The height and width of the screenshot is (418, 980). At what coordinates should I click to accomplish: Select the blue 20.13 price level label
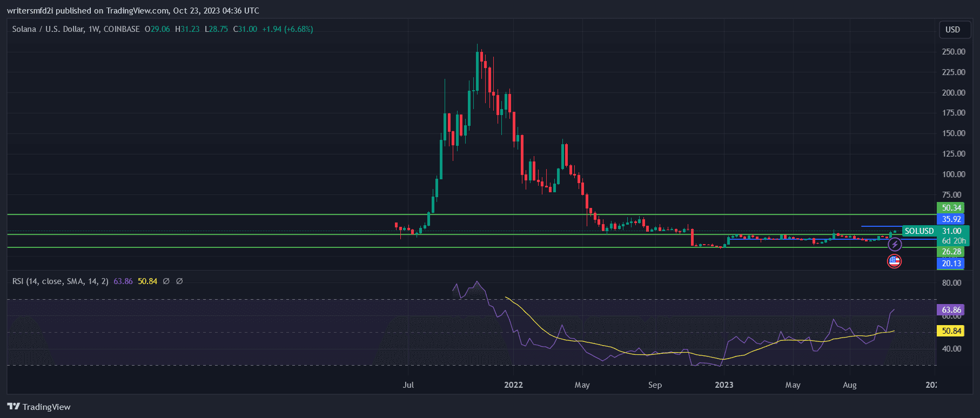click(951, 264)
